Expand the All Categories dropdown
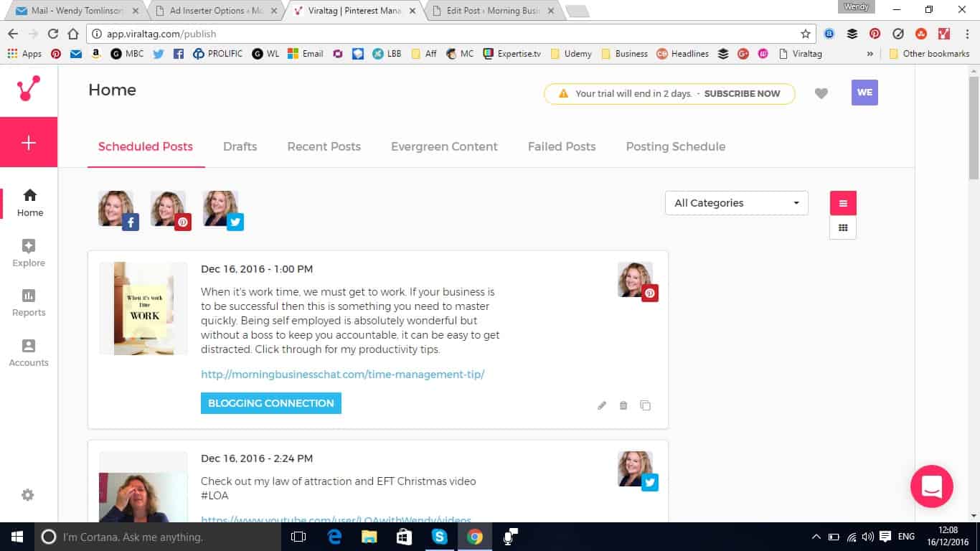 tap(736, 203)
